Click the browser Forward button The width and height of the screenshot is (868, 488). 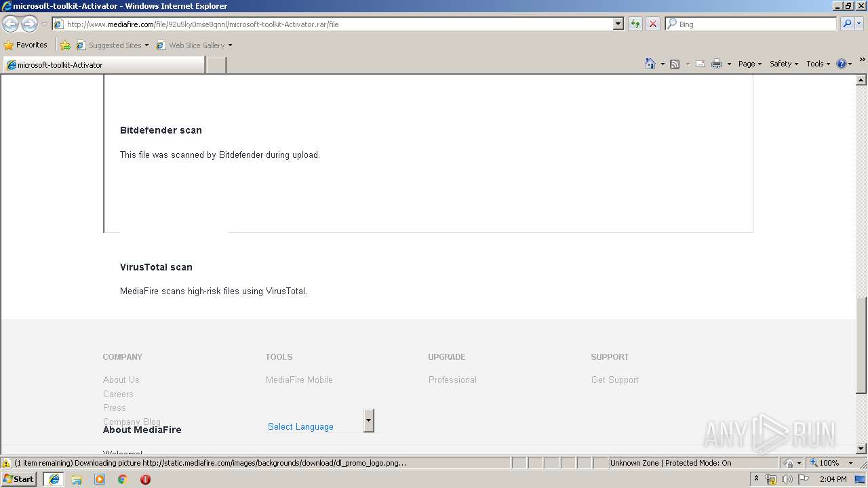click(29, 24)
